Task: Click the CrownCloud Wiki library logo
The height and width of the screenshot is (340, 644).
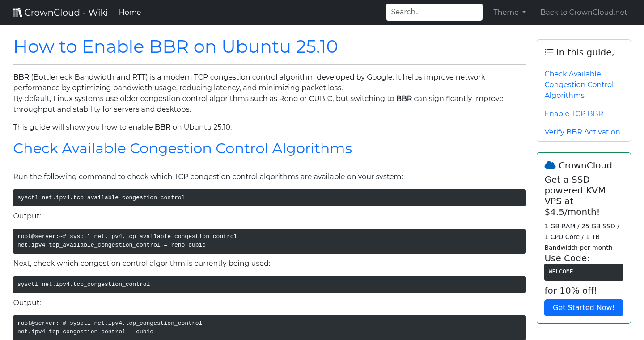Action: (17, 12)
